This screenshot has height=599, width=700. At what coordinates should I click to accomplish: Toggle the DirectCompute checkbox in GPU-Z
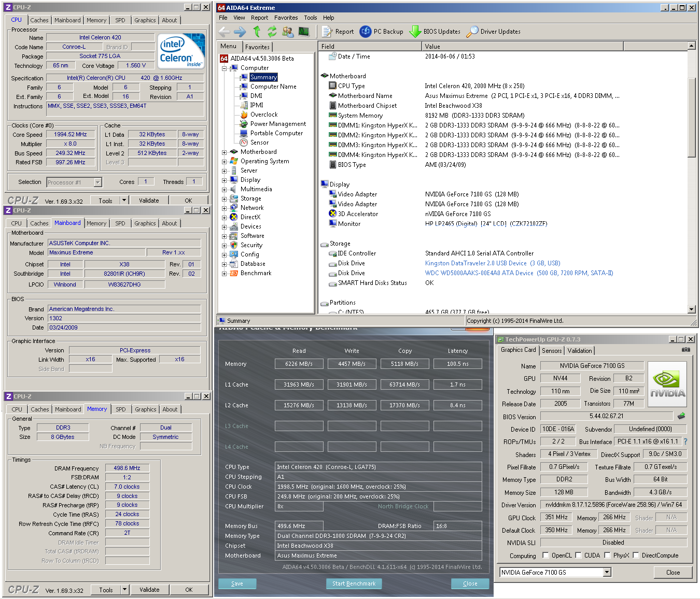click(x=636, y=555)
